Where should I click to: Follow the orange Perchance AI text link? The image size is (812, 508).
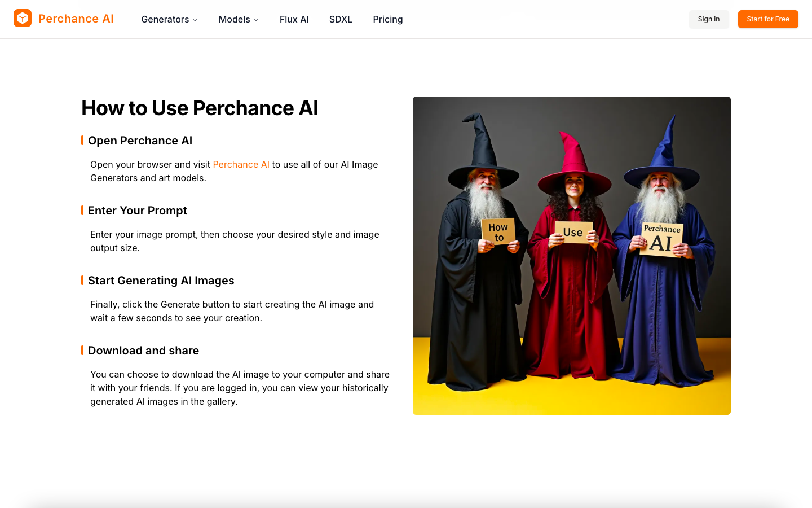click(x=241, y=164)
